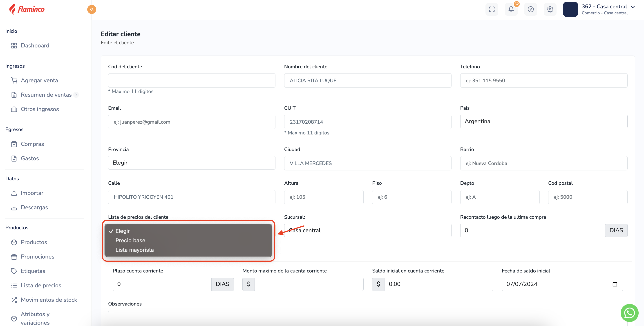Collapse the sidebar with the orange arrow button
Viewport: 644px width, 326px height.
[92, 9]
